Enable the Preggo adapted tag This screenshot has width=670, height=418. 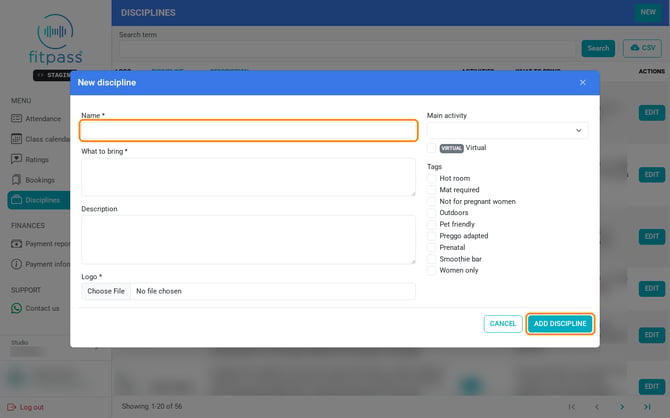(432, 236)
